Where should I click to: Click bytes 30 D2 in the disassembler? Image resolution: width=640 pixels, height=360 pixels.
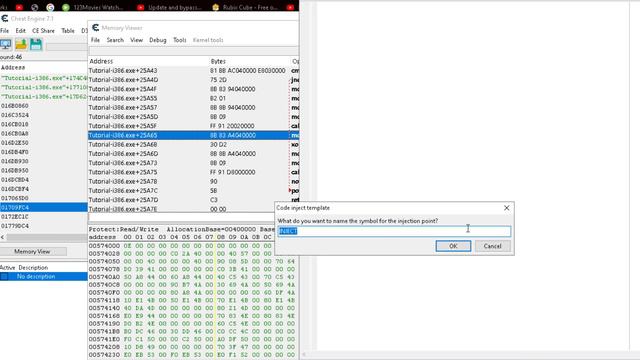tap(218, 144)
